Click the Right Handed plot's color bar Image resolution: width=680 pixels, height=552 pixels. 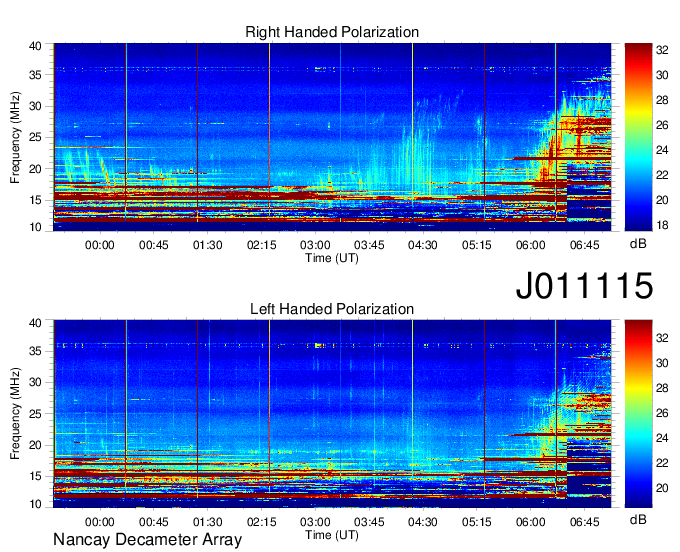(638, 137)
